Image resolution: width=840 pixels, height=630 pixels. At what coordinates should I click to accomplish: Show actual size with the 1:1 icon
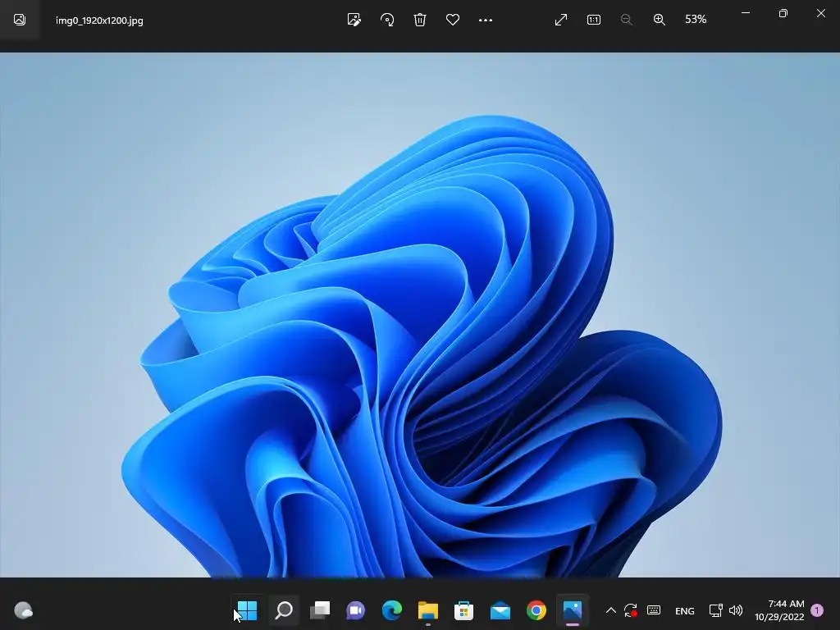pyautogui.click(x=594, y=20)
